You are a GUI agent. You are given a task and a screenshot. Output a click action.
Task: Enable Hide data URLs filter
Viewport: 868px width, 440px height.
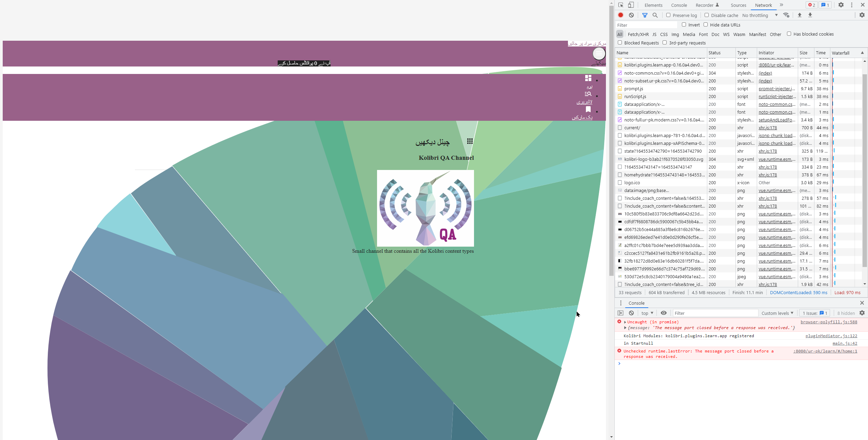tap(705, 24)
